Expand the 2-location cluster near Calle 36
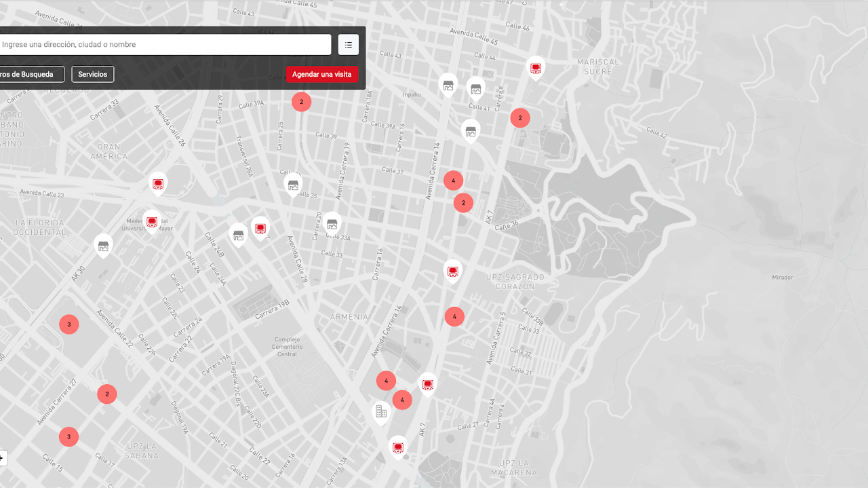 [463, 202]
